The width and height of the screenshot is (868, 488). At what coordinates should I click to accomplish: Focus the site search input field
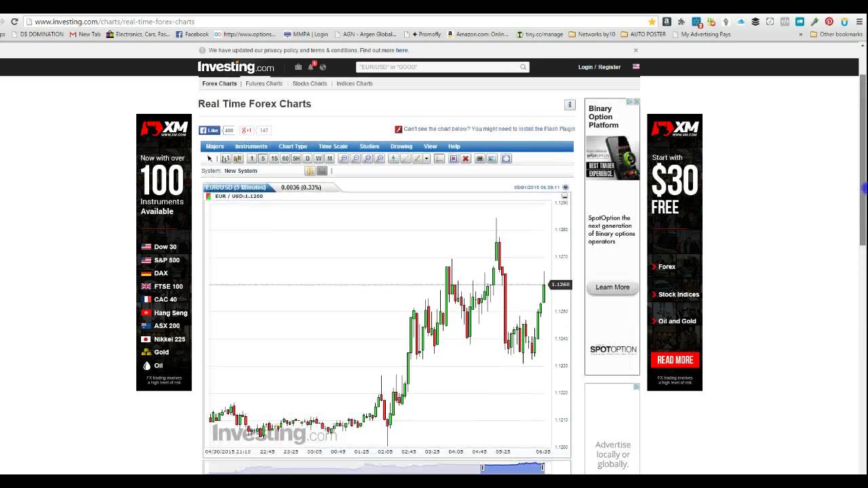pos(438,67)
